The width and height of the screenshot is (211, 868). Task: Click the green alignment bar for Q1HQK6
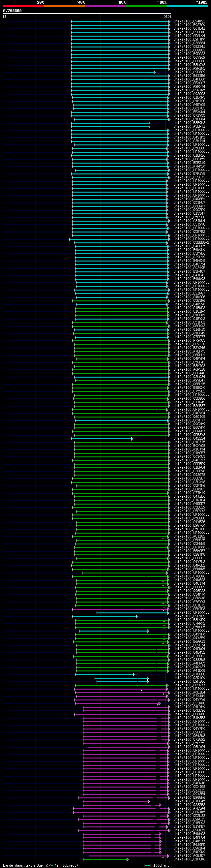[x=106, y=859]
